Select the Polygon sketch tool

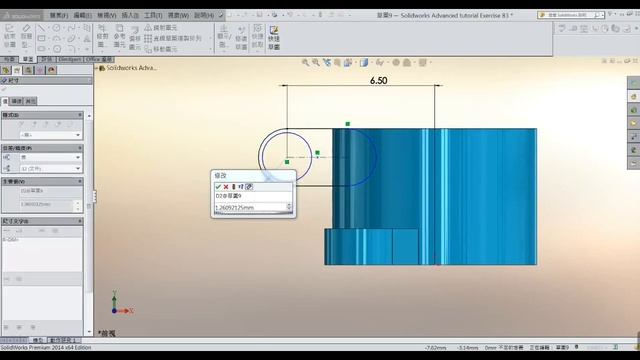pyautogui.click(x=56, y=49)
